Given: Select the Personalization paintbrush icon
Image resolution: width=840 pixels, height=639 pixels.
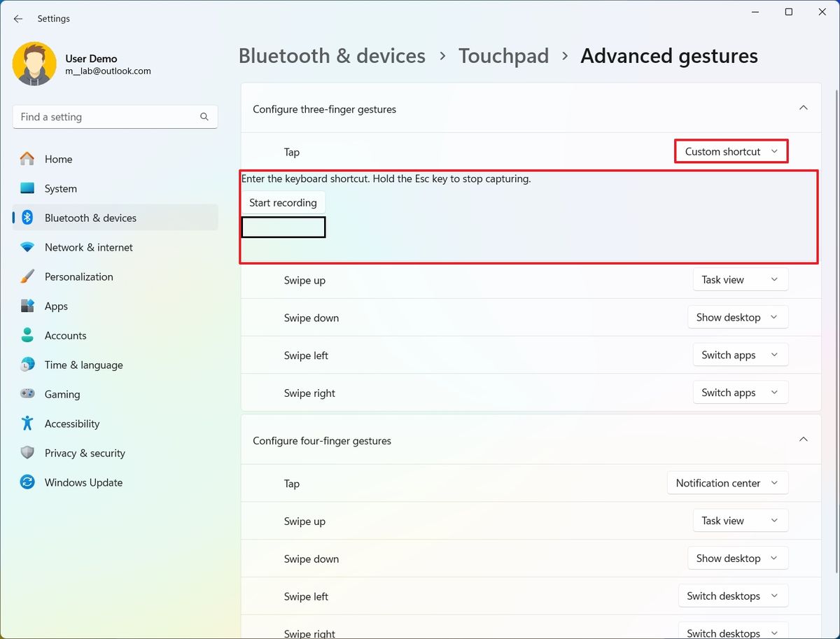Looking at the screenshot, I should (x=27, y=276).
